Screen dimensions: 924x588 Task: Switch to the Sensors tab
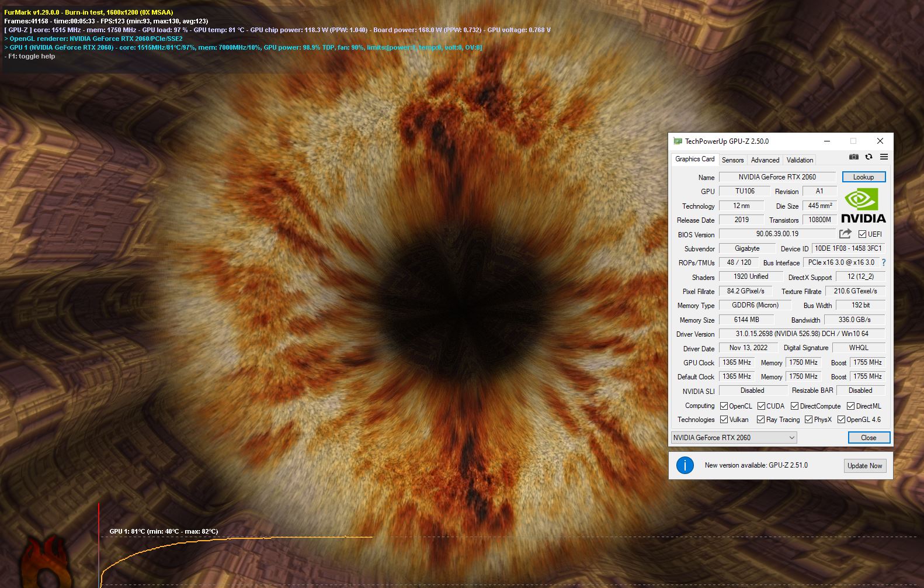click(732, 160)
